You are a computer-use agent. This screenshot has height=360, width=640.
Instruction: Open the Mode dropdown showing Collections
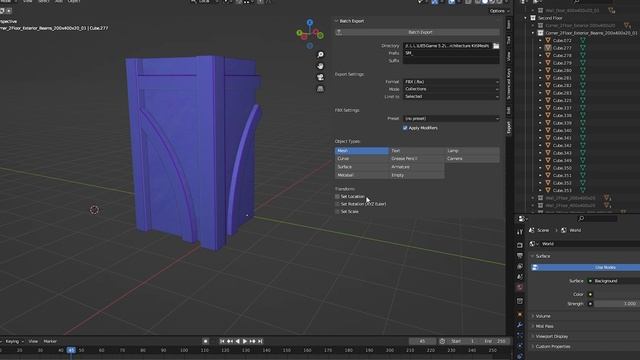tap(451, 89)
